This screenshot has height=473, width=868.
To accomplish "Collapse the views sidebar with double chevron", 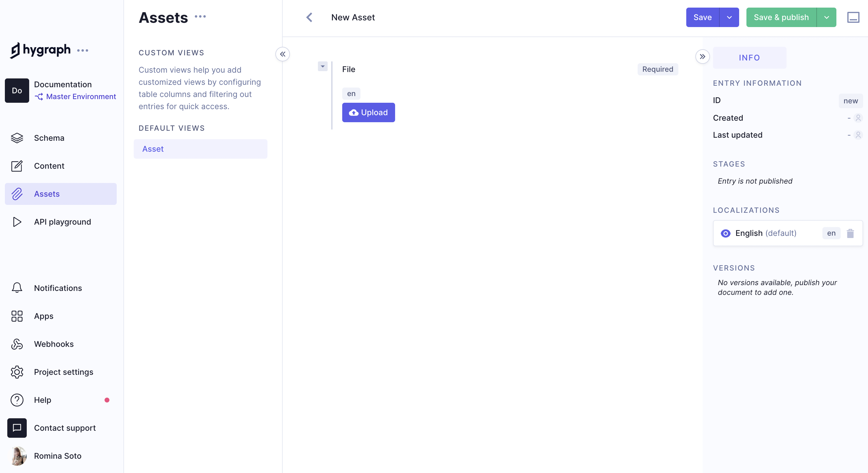I will coord(282,54).
